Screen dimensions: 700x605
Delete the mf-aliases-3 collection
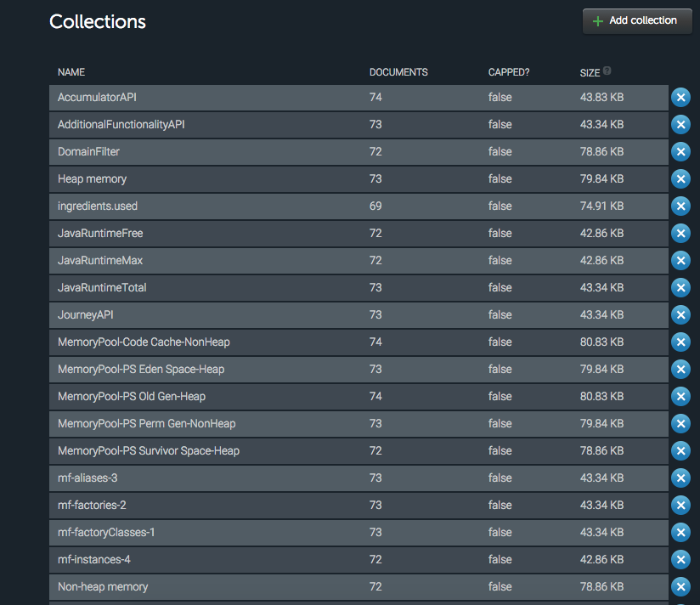click(680, 478)
